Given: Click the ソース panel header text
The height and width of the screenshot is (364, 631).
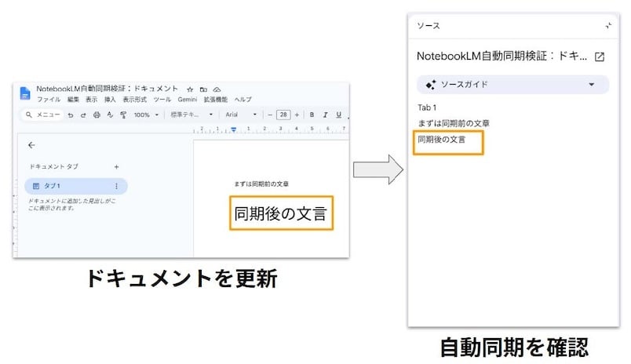Looking at the screenshot, I should pyautogui.click(x=429, y=26).
